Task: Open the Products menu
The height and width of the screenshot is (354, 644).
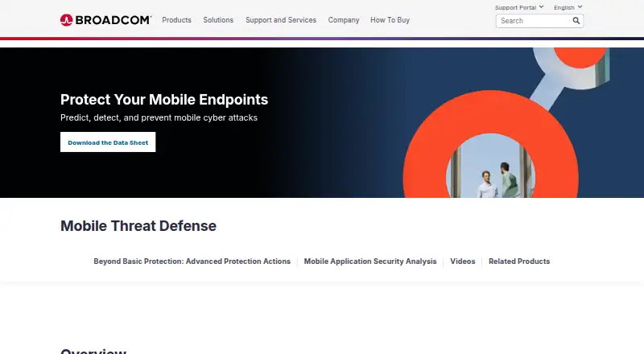Action: 176,20
